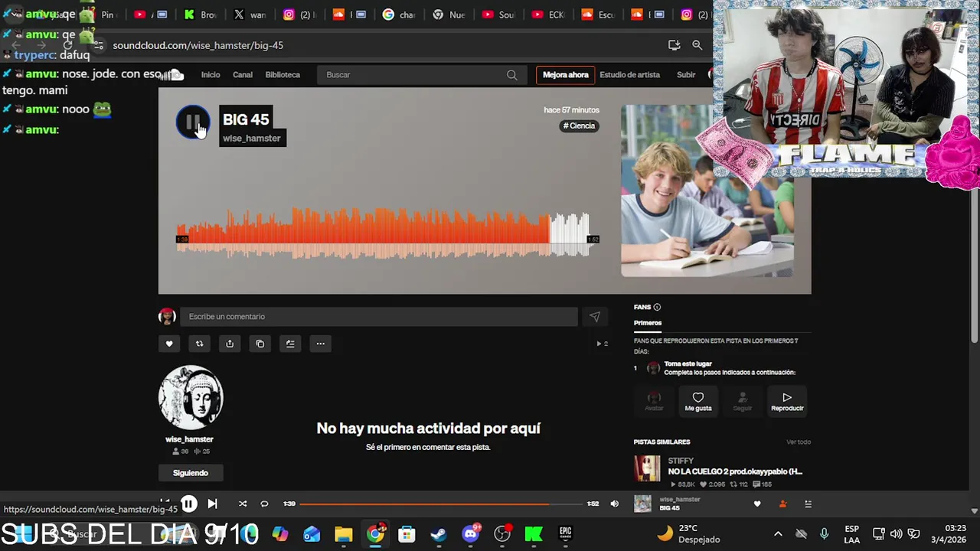Open Epic Games Launcher from the taskbar

pyautogui.click(x=565, y=533)
